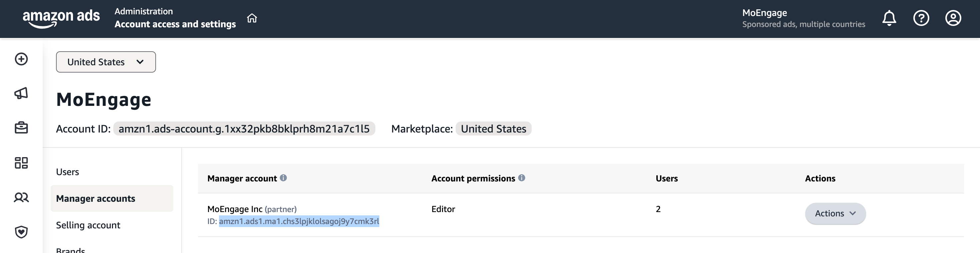
Task: Click info icon next to Manager account
Action: [283, 178]
